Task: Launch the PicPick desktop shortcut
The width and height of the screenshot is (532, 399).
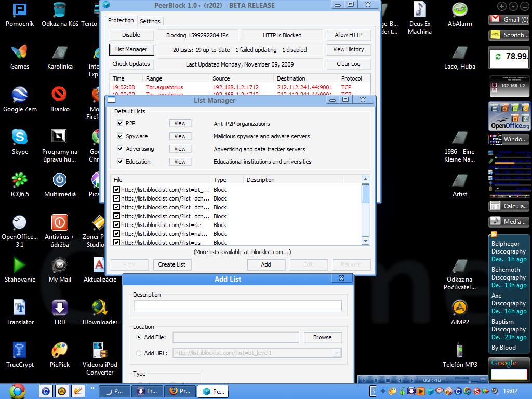Action: (x=60, y=355)
